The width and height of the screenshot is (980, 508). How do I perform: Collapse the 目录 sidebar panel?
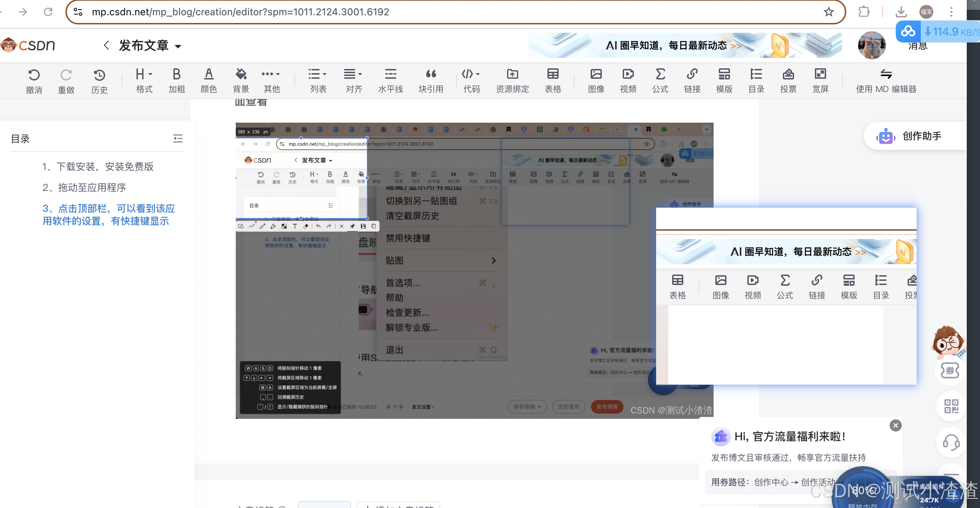[x=178, y=139]
